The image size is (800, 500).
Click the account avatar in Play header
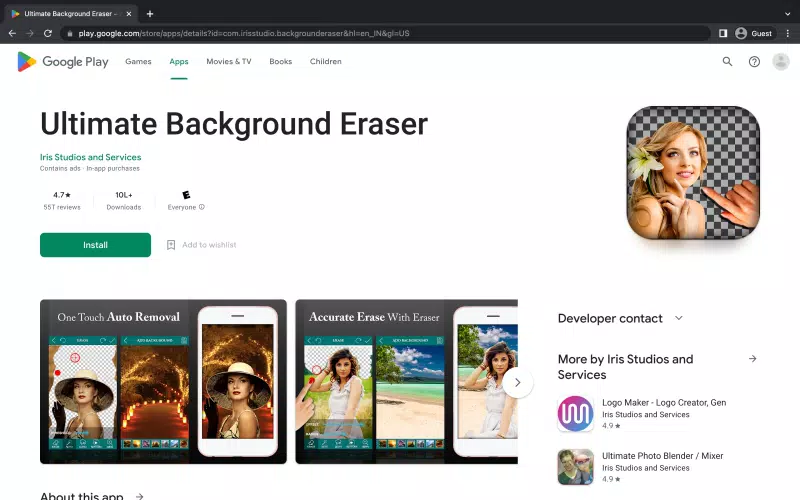781,62
